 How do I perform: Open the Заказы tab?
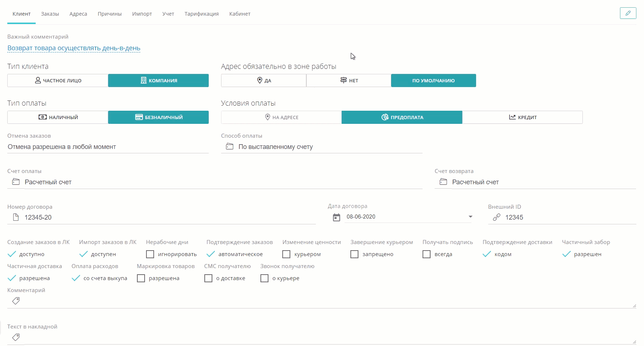50,14
